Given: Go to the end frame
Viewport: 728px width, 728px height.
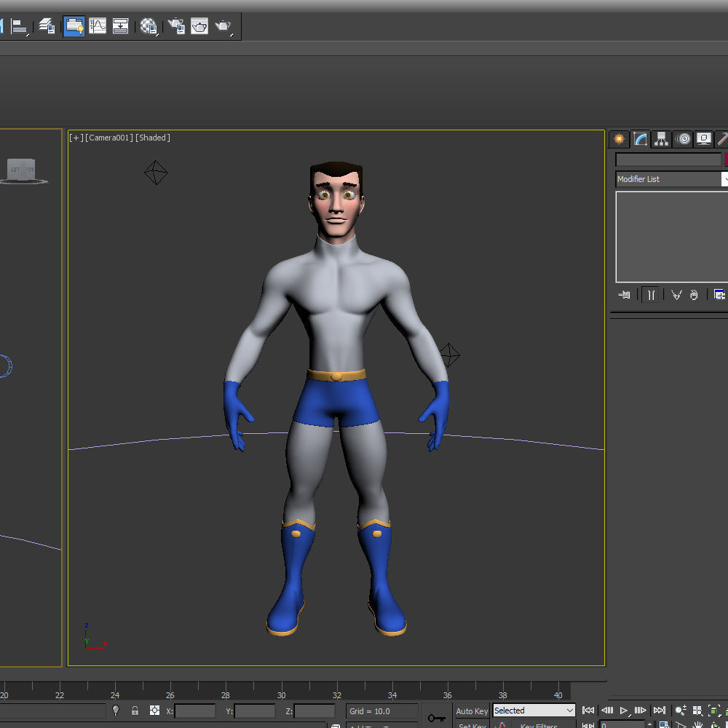Looking at the screenshot, I should (660, 711).
